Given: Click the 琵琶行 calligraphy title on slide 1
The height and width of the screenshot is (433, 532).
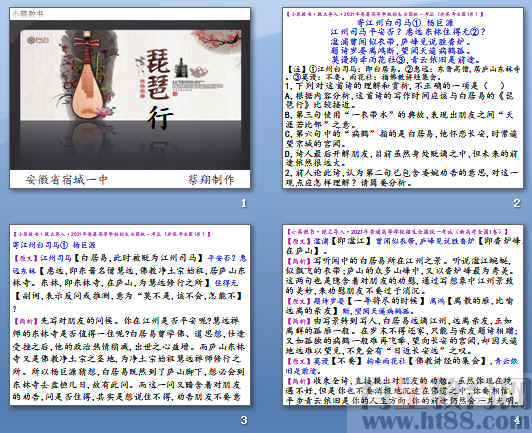Looking at the screenshot, I should tap(159, 89).
